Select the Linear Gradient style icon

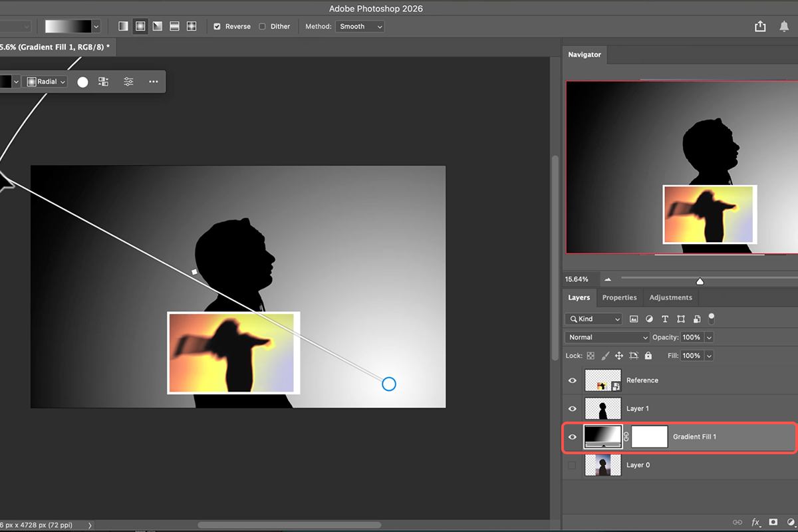coord(123,27)
